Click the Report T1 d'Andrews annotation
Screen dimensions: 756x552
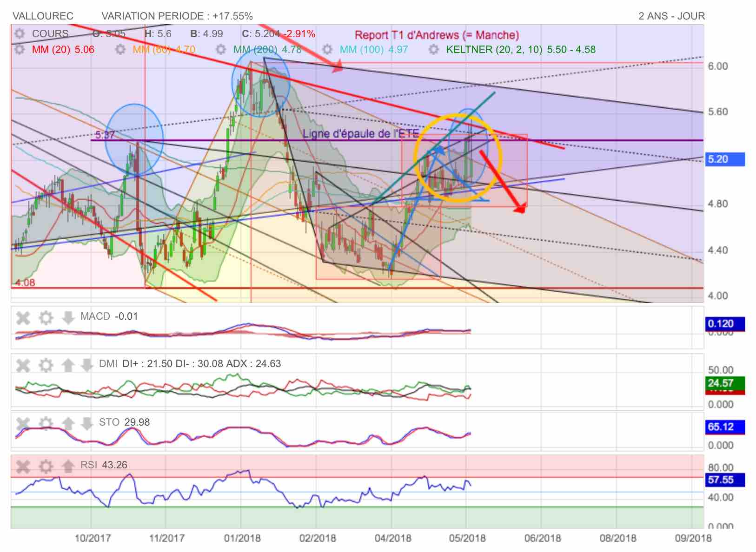[x=437, y=35]
